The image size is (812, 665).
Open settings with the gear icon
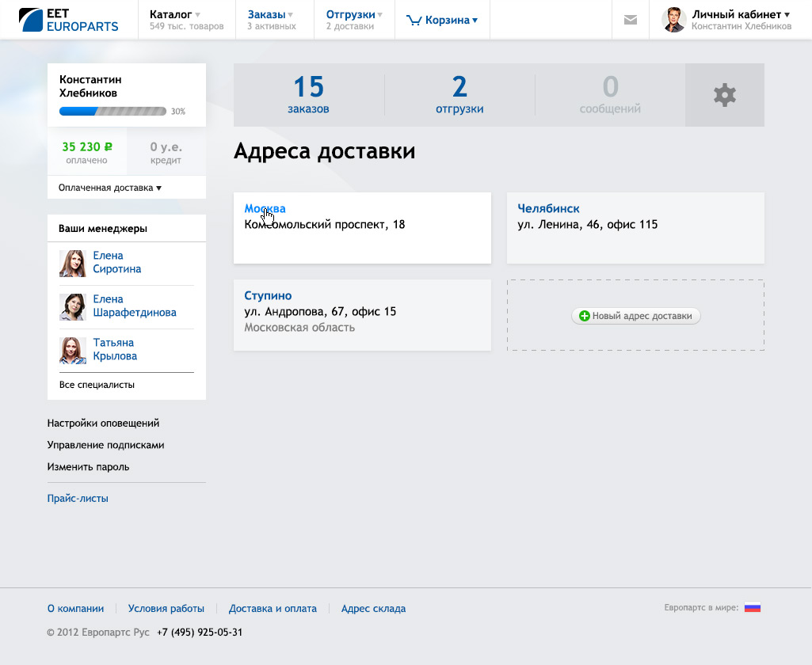(724, 95)
